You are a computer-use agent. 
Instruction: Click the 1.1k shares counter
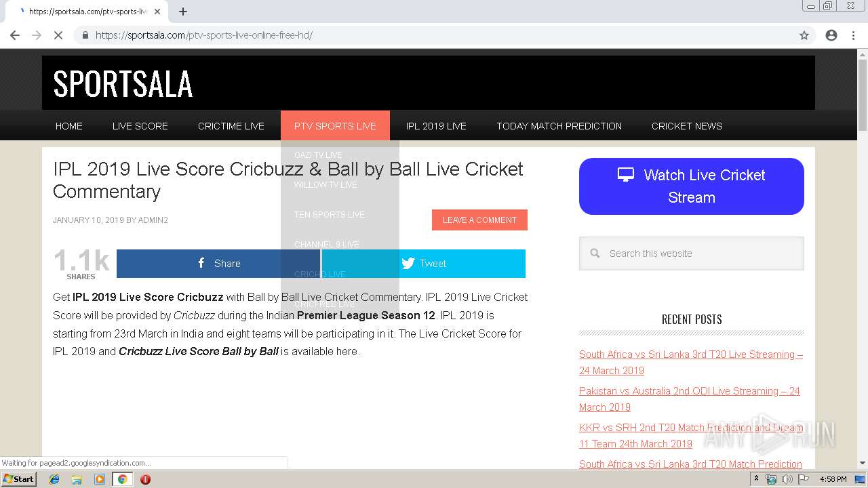(x=81, y=263)
